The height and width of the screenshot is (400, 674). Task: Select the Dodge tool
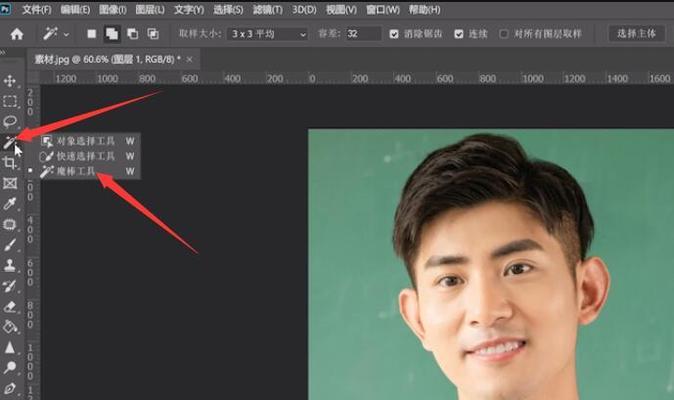(x=10, y=368)
